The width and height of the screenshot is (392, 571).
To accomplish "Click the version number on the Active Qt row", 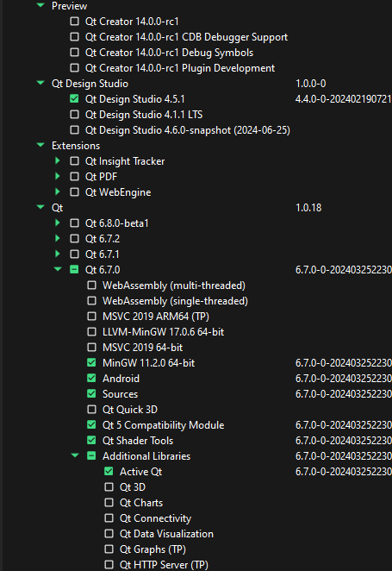I will (x=343, y=472).
